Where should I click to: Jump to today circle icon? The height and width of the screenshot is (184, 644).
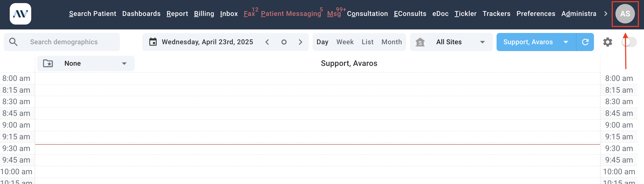coord(284,42)
